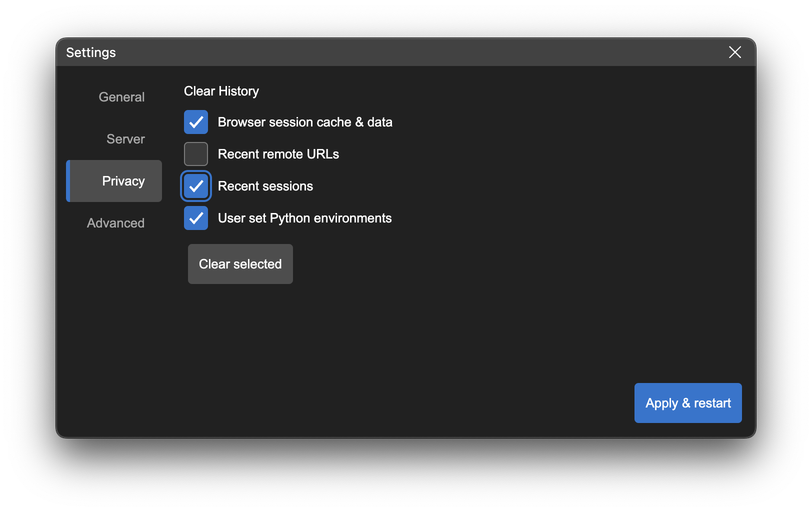
Task: Toggle User set Python environments checkbox
Action: tap(195, 218)
